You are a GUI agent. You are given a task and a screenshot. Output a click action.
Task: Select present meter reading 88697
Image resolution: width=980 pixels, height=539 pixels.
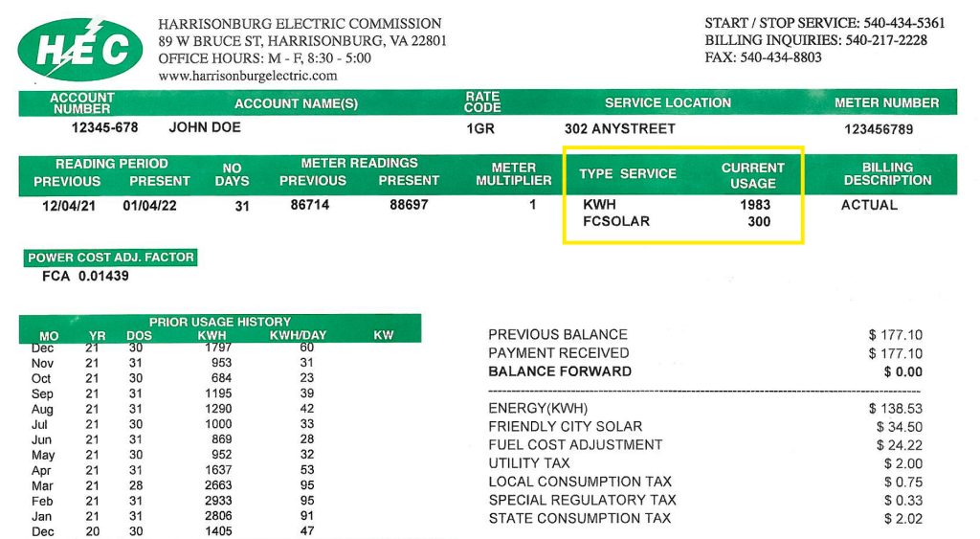tap(409, 205)
